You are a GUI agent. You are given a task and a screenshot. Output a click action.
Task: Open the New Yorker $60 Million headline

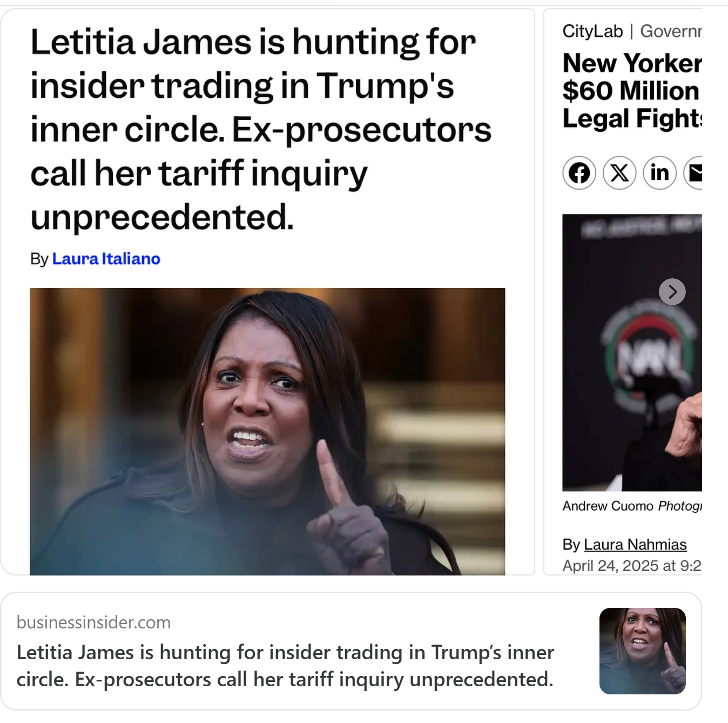(x=632, y=91)
